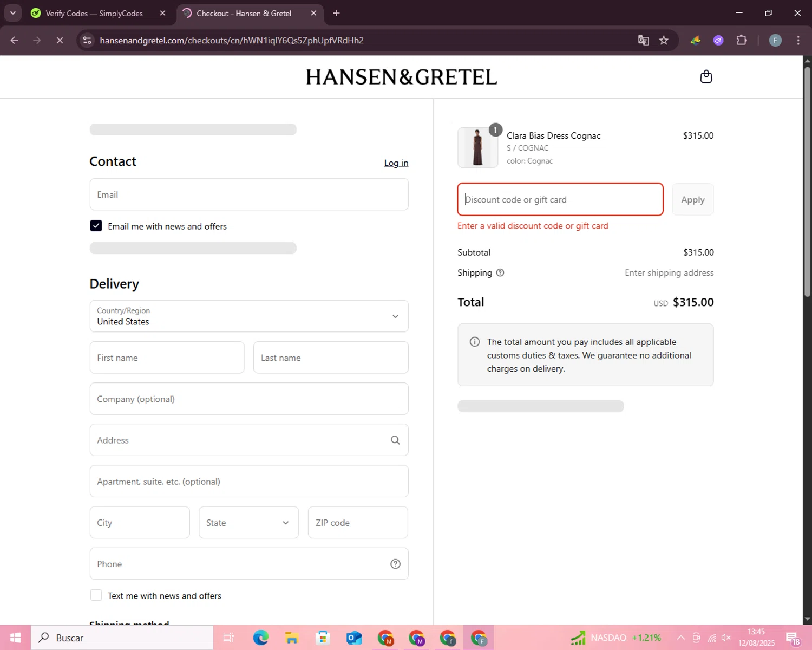Click the browser address bar URL
812x650 pixels.
(232, 40)
